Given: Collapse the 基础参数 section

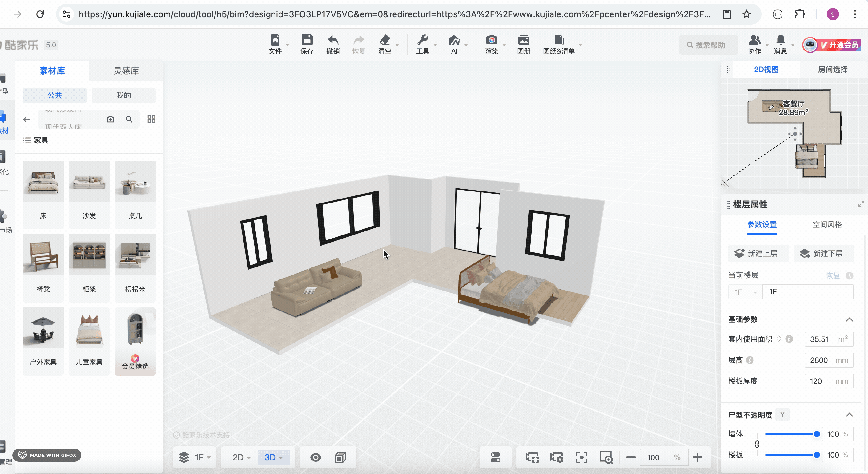Looking at the screenshot, I should pos(849,319).
